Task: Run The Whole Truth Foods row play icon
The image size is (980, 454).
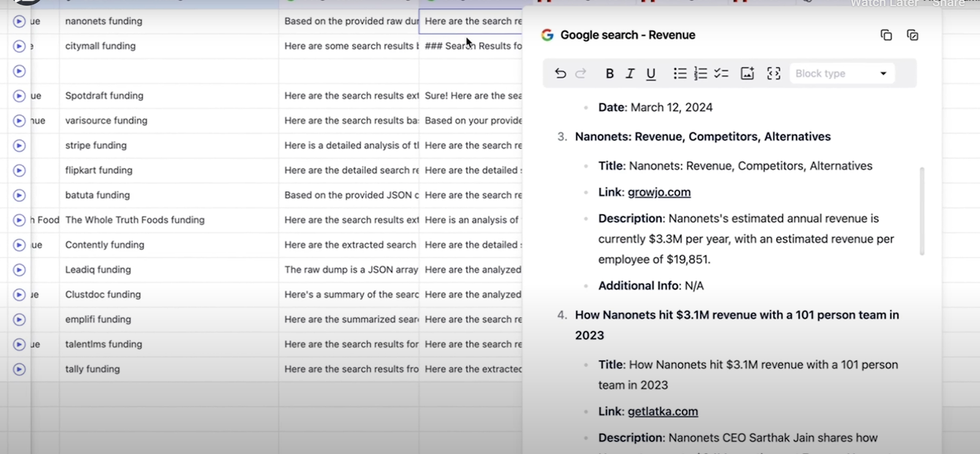Action: tap(19, 220)
